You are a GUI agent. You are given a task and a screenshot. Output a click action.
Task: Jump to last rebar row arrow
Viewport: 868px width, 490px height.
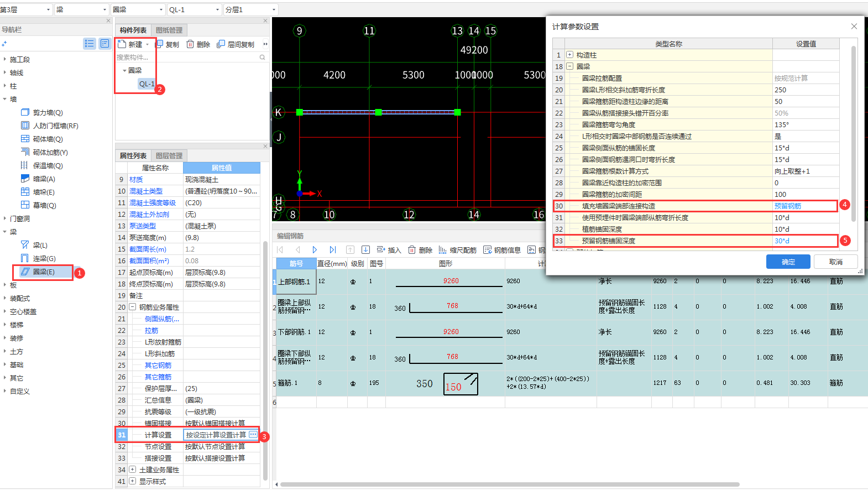tap(332, 250)
